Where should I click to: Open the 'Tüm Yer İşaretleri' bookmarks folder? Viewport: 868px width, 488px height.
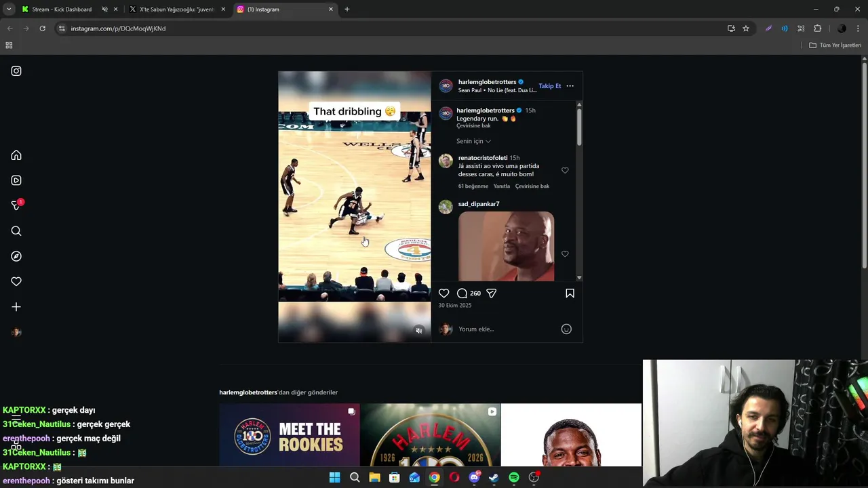(x=835, y=45)
